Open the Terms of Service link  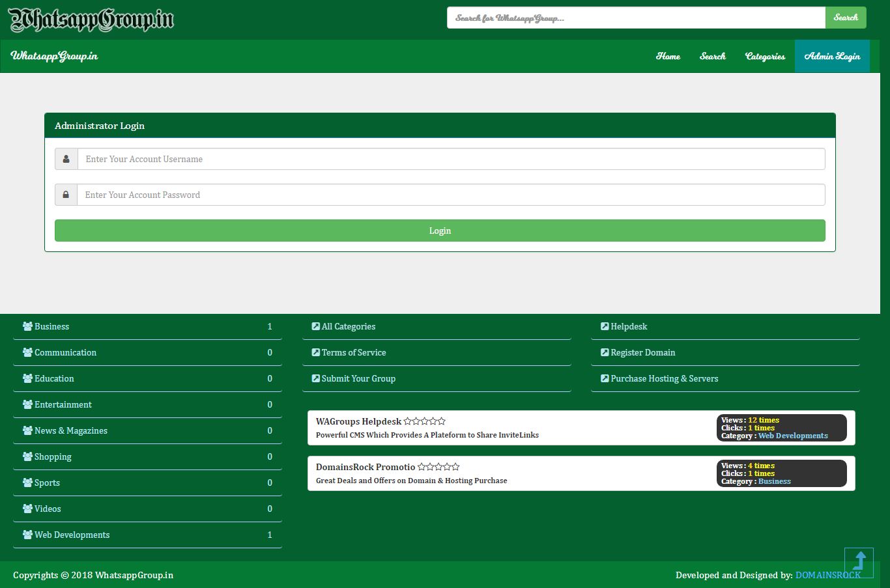[x=354, y=352]
